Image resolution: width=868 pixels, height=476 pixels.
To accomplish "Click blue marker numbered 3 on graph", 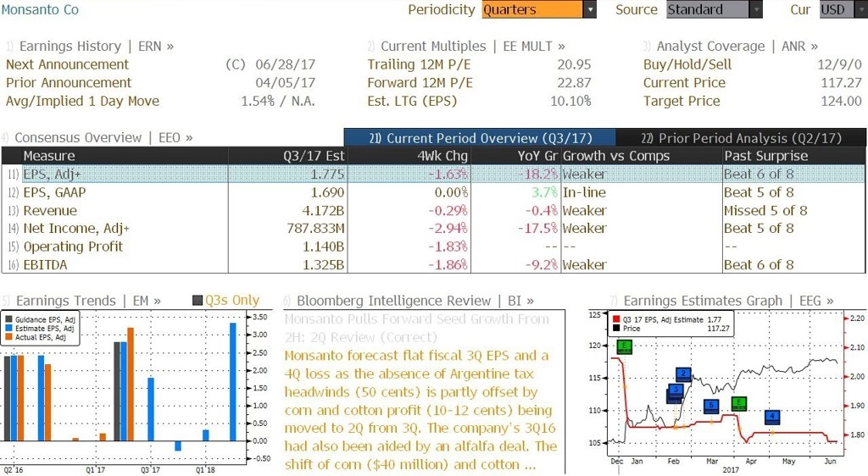I will point(676,392).
